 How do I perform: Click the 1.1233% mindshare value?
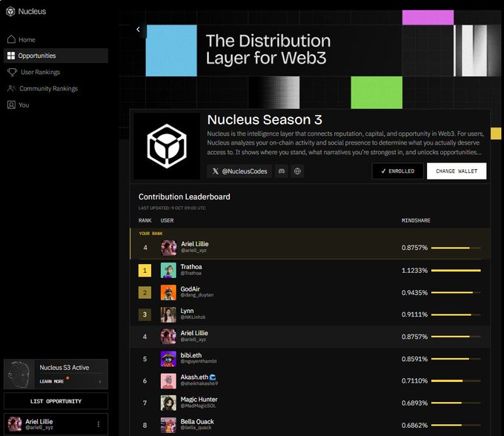coord(414,271)
